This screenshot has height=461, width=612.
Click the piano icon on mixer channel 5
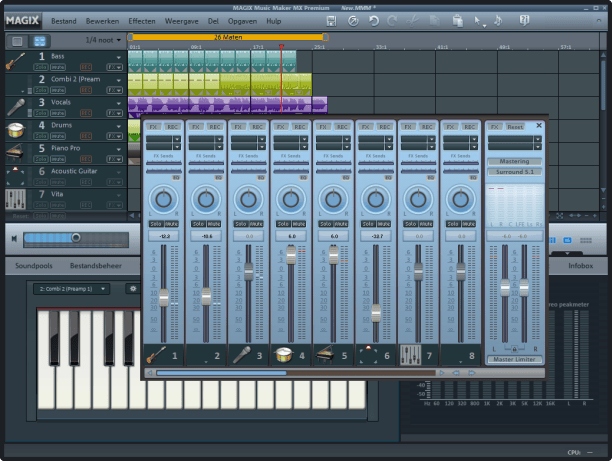pos(324,354)
